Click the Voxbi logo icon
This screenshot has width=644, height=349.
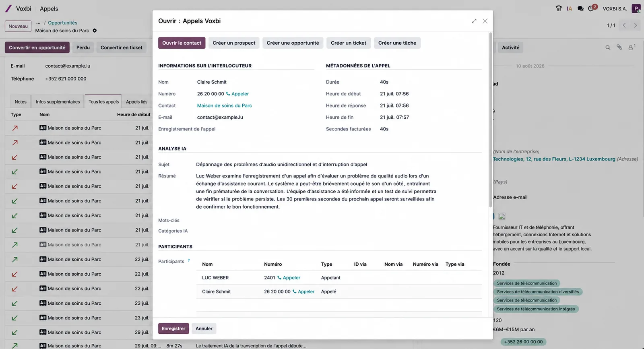point(8,8)
